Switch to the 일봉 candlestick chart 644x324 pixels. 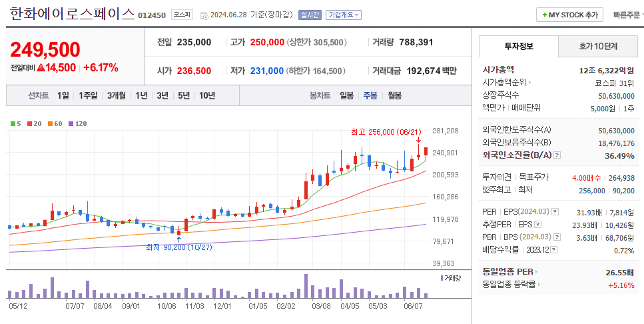346,95
